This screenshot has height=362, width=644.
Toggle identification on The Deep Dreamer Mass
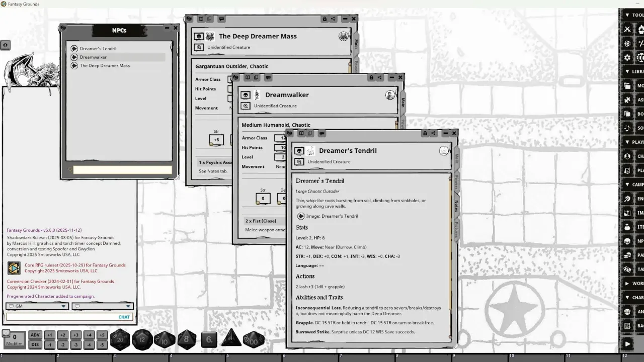199,47
